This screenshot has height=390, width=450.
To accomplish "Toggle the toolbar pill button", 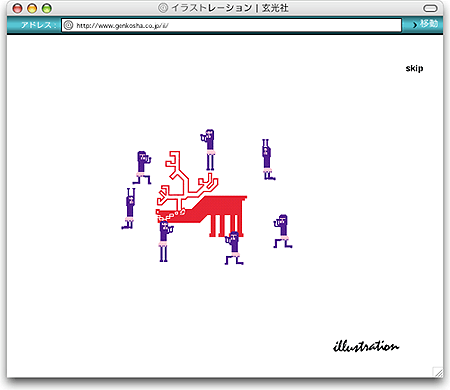I will click(430, 8).
